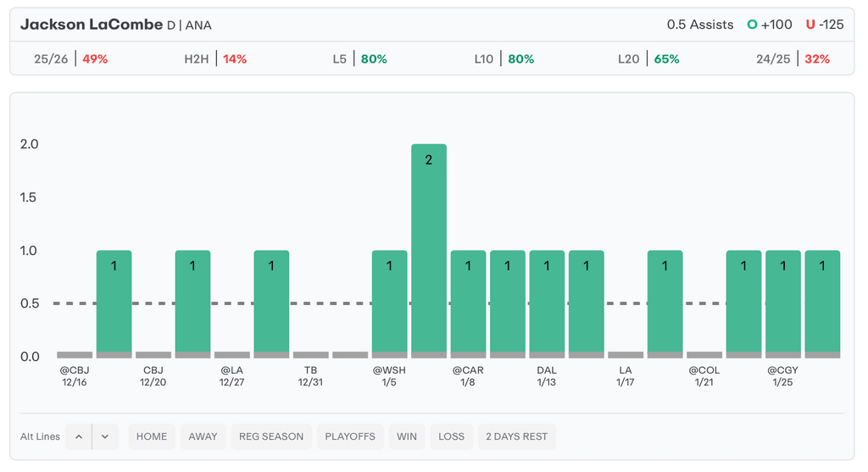Show the 24/25 season split
This screenshot has height=472, width=868.
click(x=793, y=59)
